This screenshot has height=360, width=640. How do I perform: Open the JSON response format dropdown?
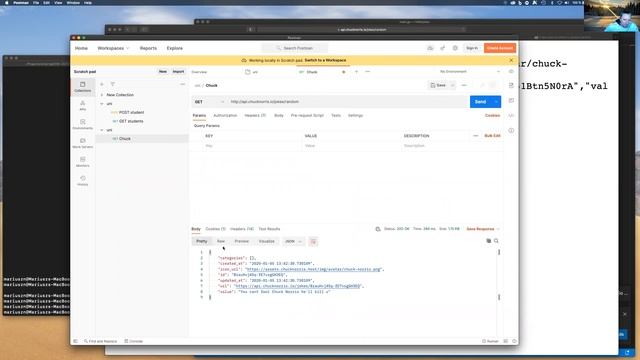click(x=293, y=241)
